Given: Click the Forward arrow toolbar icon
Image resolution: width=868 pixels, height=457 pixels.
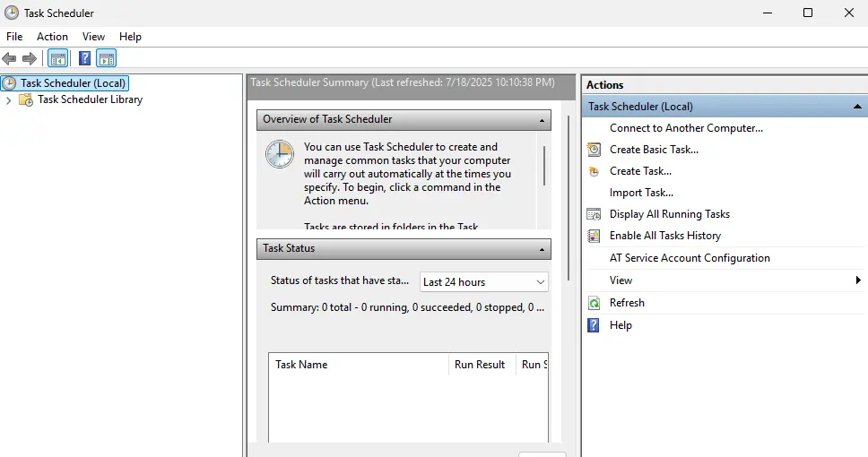Looking at the screenshot, I should [30, 59].
